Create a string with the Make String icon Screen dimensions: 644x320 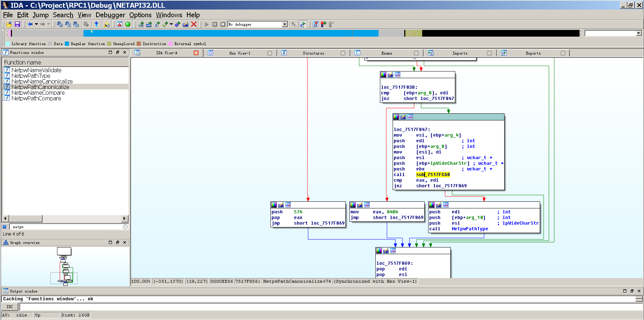164,24
